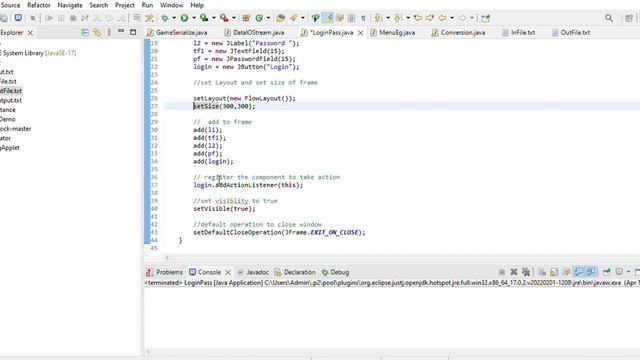Image resolution: width=640 pixels, height=360 pixels.
Task: Close the Explorer view tab
Action: coord(30,33)
